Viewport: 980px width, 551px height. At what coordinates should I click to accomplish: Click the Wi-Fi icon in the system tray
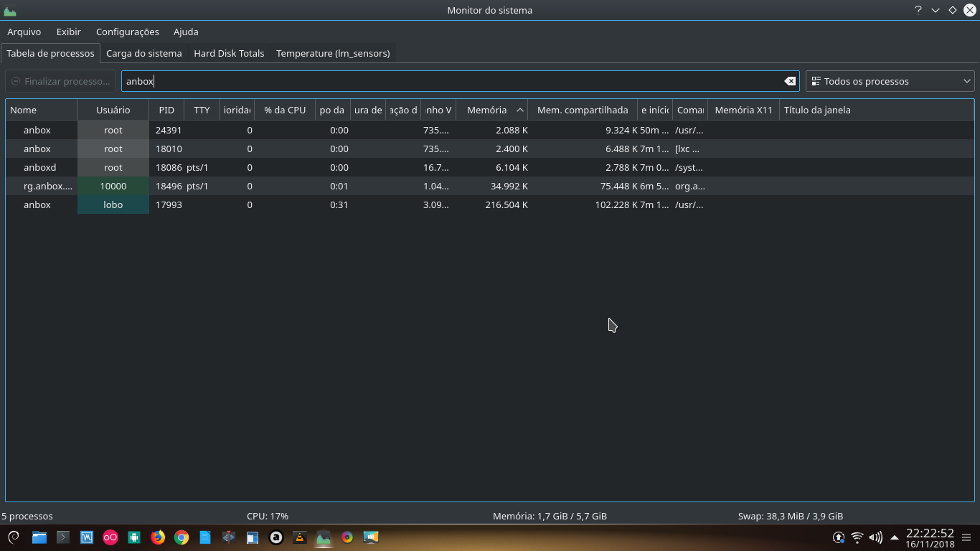(857, 537)
